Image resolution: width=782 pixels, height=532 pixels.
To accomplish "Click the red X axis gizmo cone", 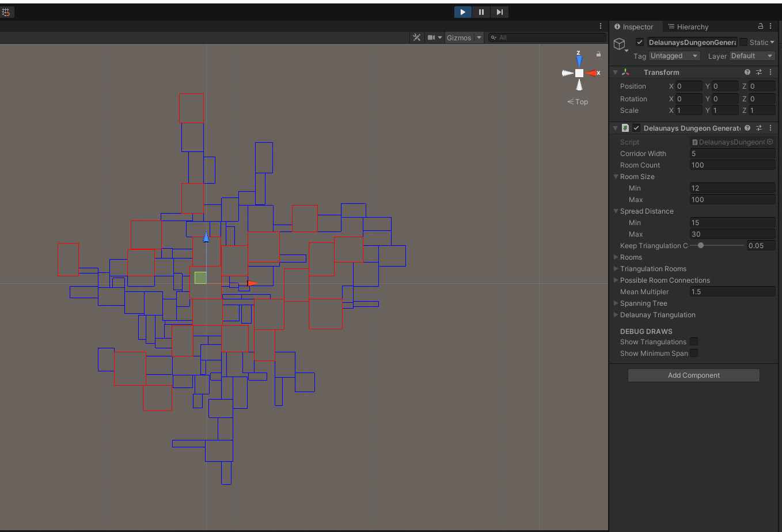I will click(x=591, y=73).
